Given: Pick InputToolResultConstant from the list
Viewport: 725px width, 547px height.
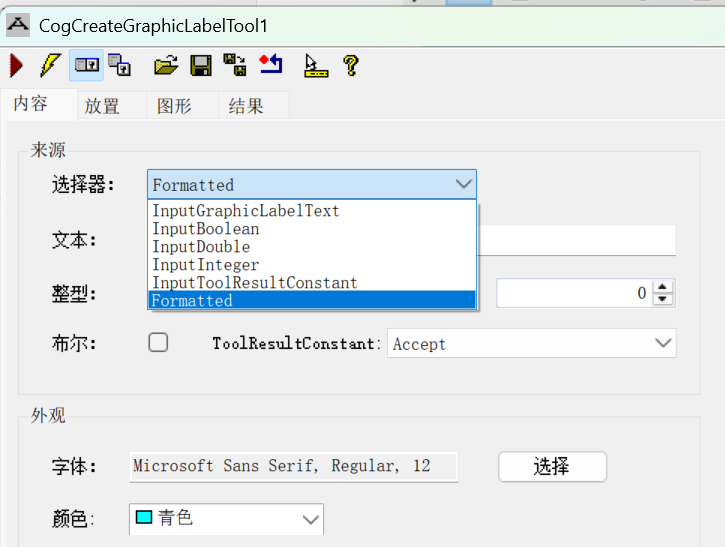Looking at the screenshot, I should 312,283.
